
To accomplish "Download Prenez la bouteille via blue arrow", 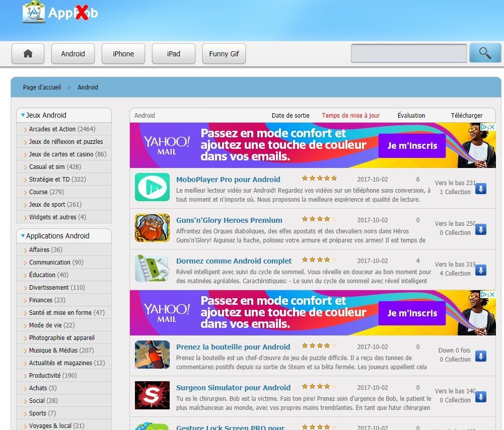I will [481, 356].
